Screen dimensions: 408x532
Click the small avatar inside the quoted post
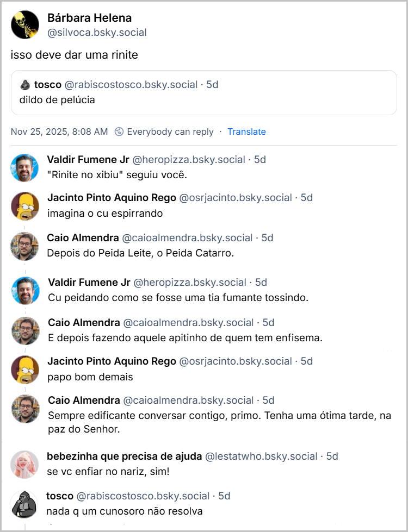click(x=24, y=85)
